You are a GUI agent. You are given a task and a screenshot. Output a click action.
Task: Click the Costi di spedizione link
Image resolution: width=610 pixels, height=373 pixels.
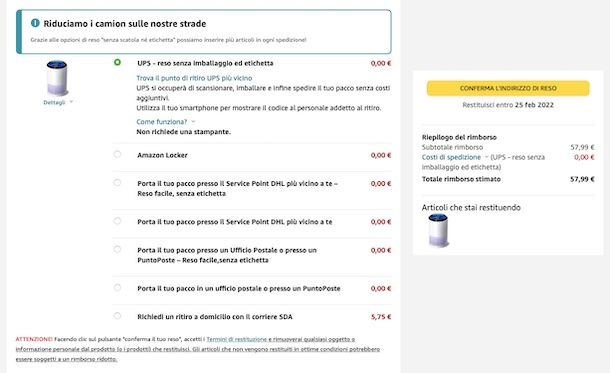(x=451, y=157)
